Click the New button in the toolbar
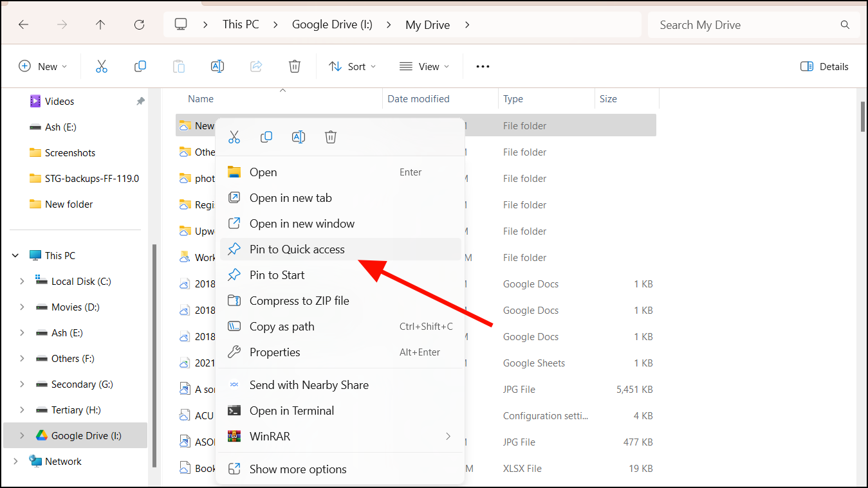This screenshot has height=488, width=868. point(42,66)
